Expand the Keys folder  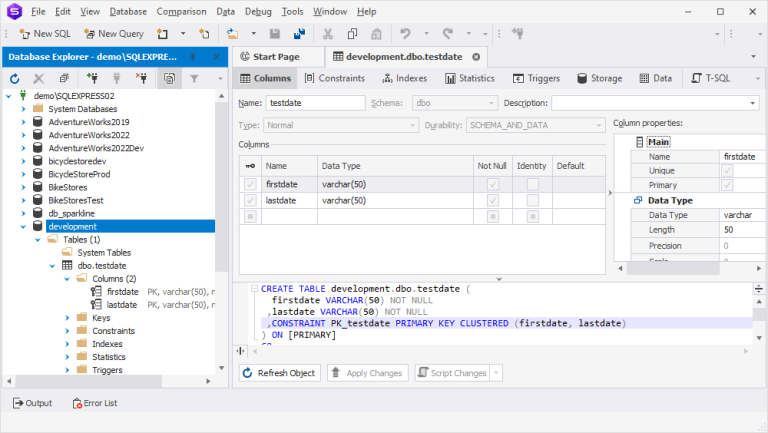click(x=67, y=318)
